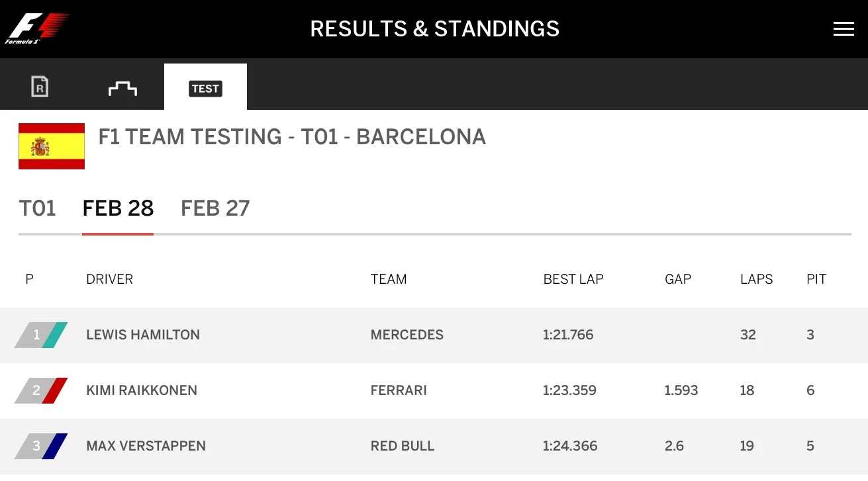The height and width of the screenshot is (481, 868).
Task: Open Max Verstappen driver entry
Action: pyautogui.click(x=146, y=446)
